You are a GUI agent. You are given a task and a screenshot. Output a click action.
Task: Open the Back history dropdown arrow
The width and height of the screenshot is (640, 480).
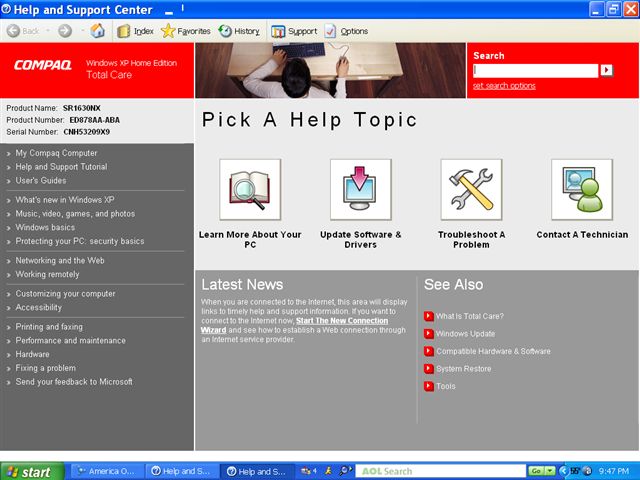tap(47, 31)
